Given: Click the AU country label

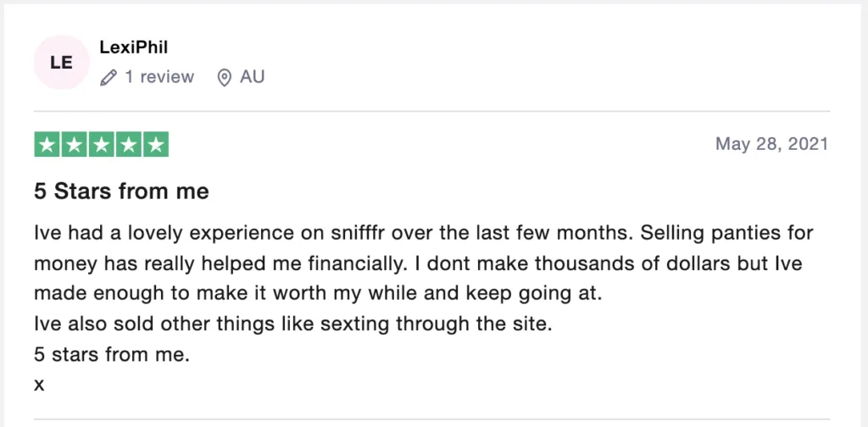Looking at the screenshot, I should tap(253, 77).
